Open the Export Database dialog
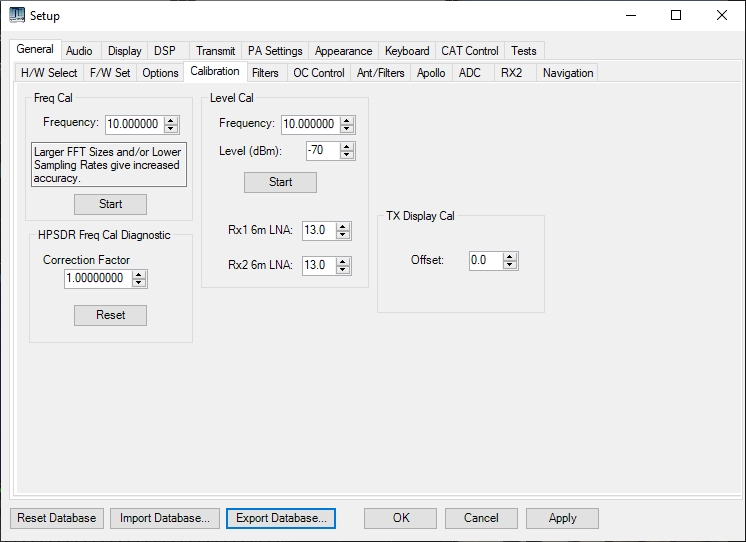 coord(281,518)
